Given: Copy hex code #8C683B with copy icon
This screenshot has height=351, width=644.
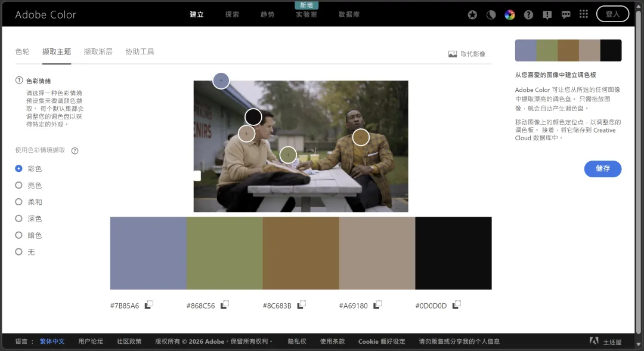Looking at the screenshot, I should 302,304.
